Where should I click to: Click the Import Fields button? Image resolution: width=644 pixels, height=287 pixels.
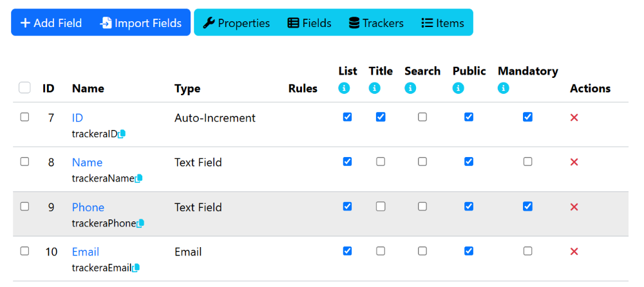coord(140,23)
